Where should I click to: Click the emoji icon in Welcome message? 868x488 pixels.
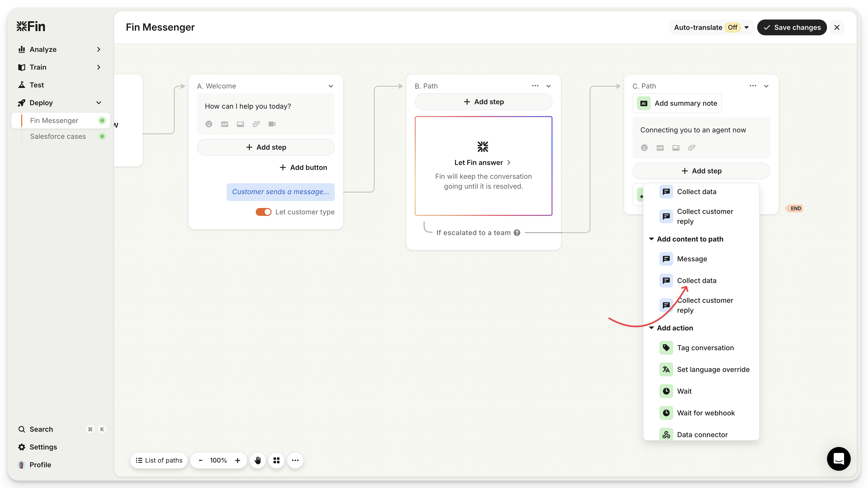[209, 124]
